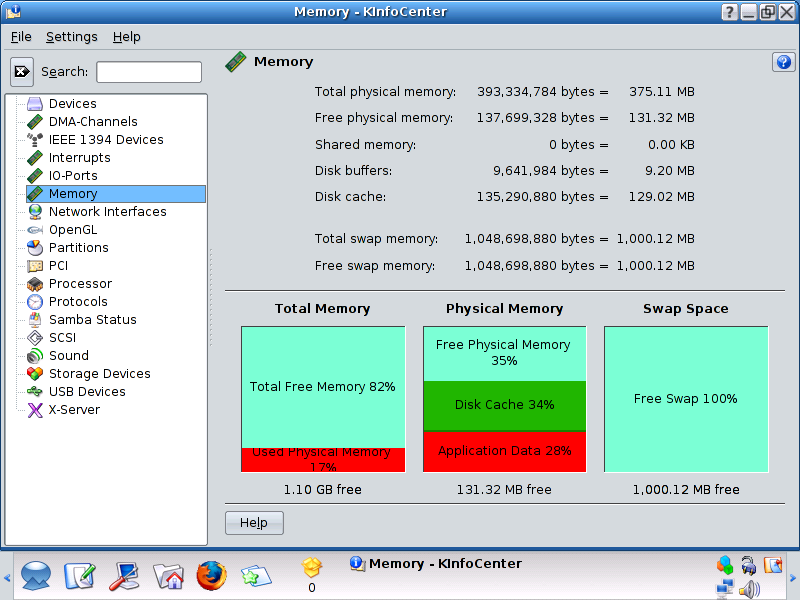This screenshot has height=600, width=800.
Task: Click the Used Physical Memory 17% segment
Action: pos(323,460)
